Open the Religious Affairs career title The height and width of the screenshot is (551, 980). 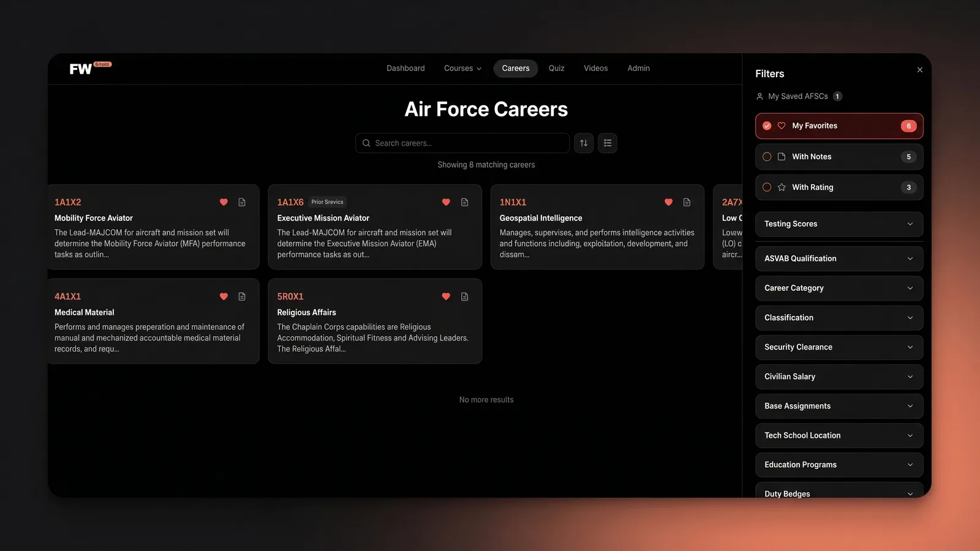coord(306,312)
